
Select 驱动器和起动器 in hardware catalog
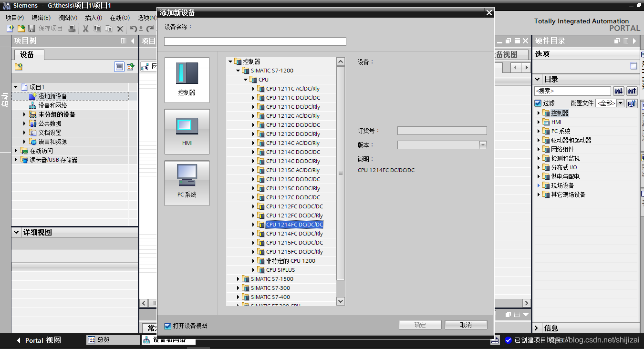pyautogui.click(x=571, y=140)
